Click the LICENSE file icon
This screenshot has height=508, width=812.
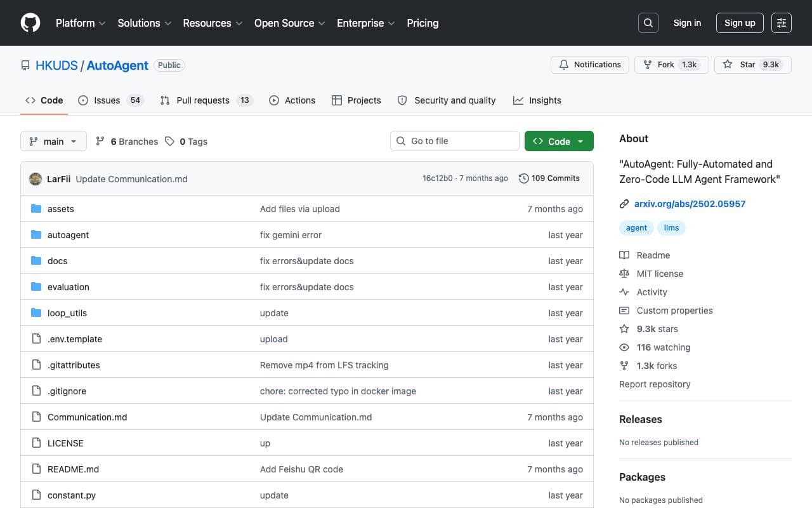36,443
